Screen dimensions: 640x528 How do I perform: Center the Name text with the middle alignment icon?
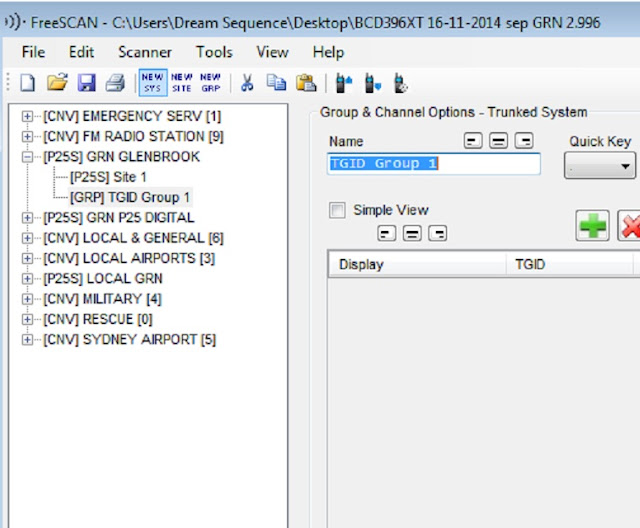tap(498, 141)
